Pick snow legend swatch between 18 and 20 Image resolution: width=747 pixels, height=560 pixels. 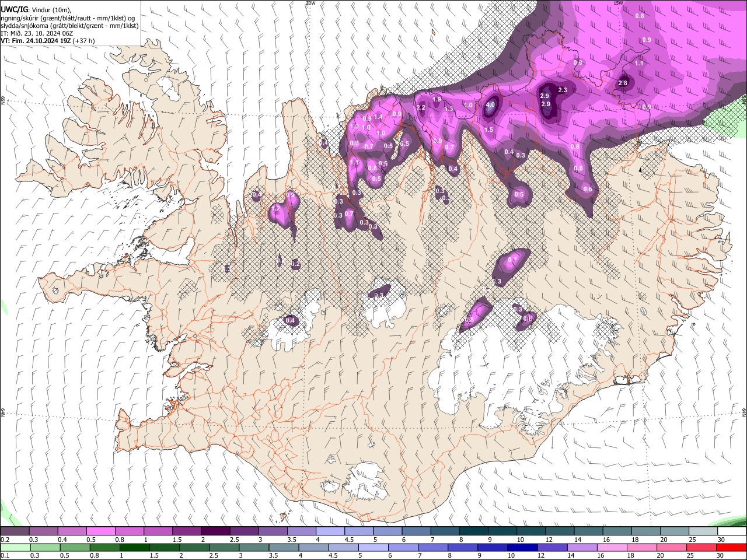pyautogui.click(x=646, y=531)
